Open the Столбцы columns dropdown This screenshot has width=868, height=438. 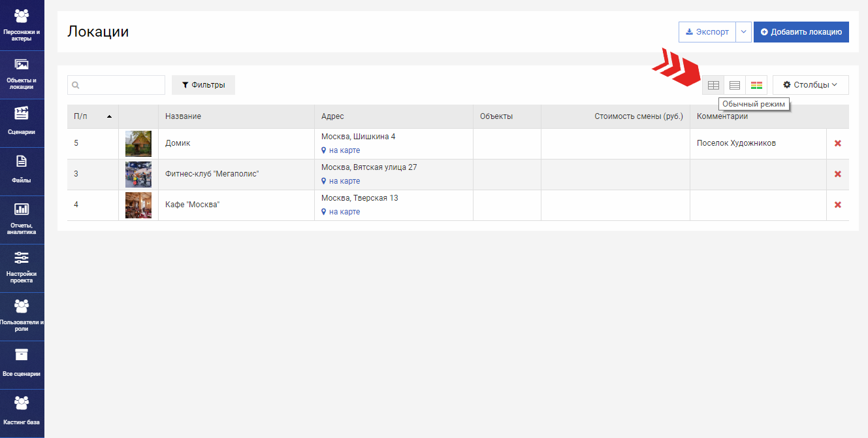[810, 85]
